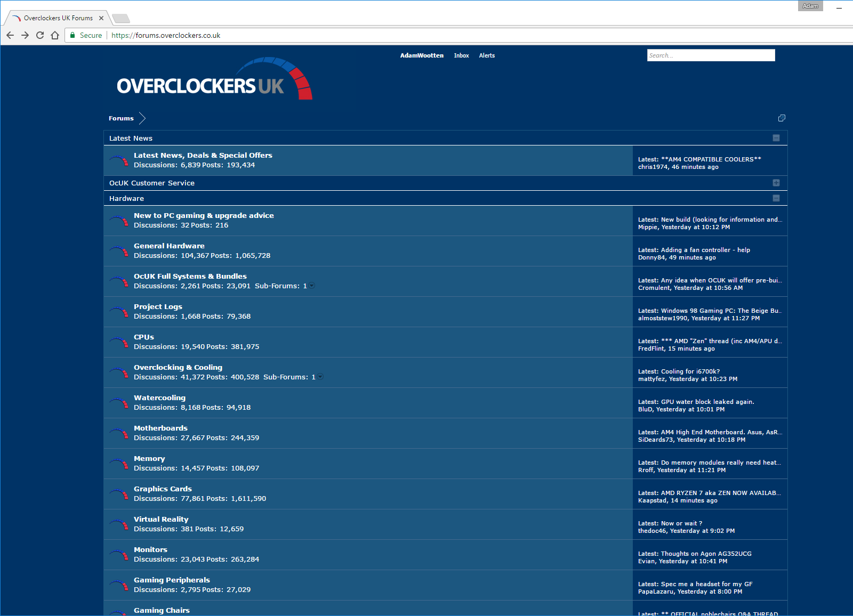Click the forum icon beside Memory
853x616 pixels.
[119, 464]
